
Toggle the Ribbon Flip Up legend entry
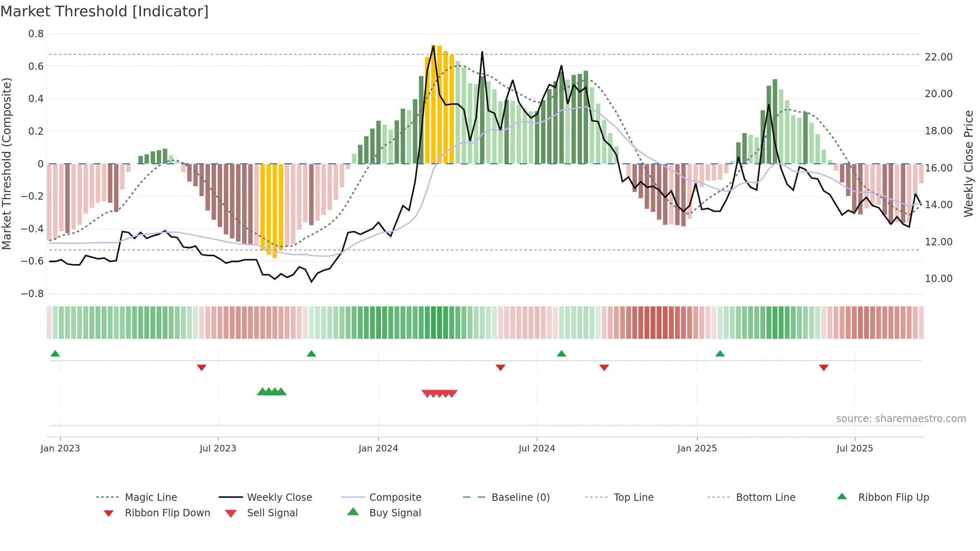(x=883, y=497)
